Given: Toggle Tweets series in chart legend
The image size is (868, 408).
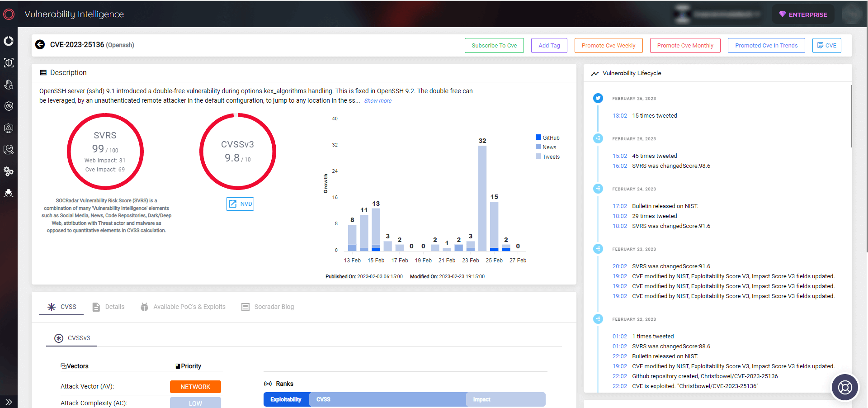Looking at the screenshot, I should [547, 157].
